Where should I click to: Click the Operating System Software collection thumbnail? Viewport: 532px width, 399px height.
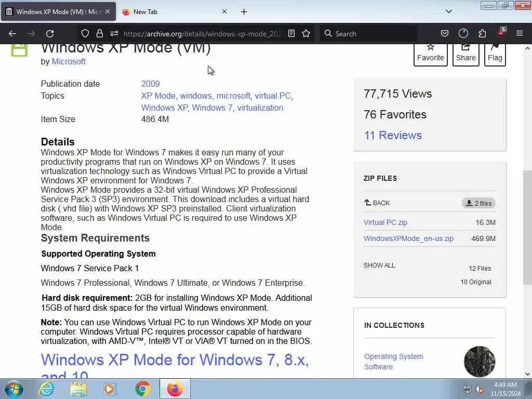click(x=480, y=362)
